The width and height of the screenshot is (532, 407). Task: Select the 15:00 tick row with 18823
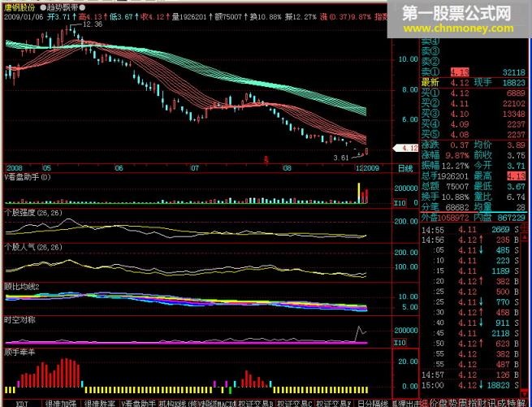click(470, 386)
